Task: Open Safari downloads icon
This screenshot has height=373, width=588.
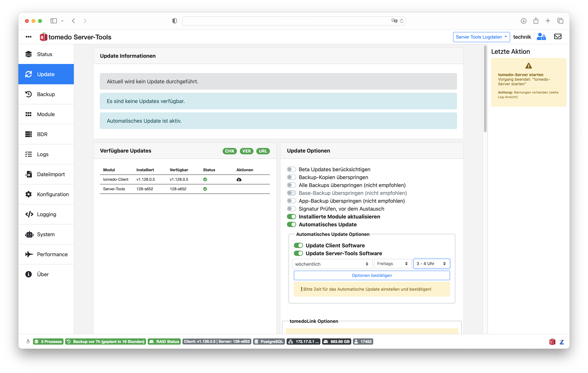Action: tap(524, 21)
